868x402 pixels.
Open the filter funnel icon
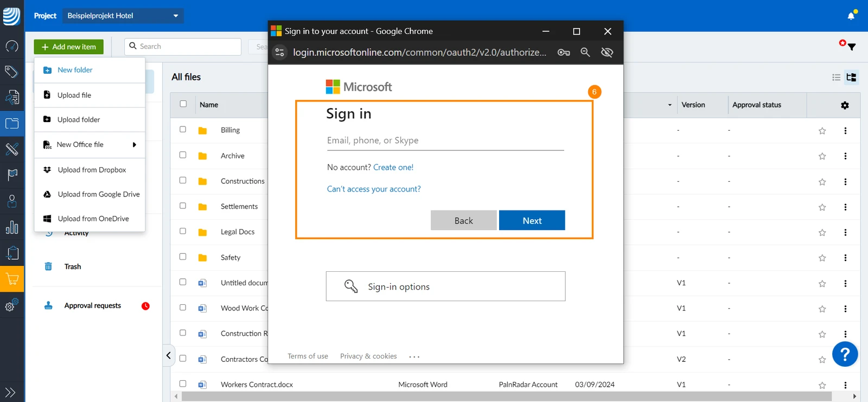[852, 47]
